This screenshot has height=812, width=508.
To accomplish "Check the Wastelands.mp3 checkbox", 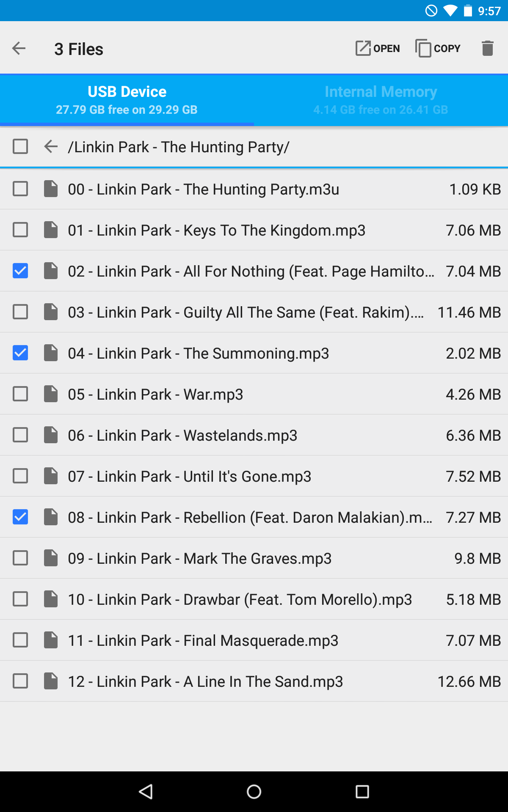I will [x=20, y=435].
